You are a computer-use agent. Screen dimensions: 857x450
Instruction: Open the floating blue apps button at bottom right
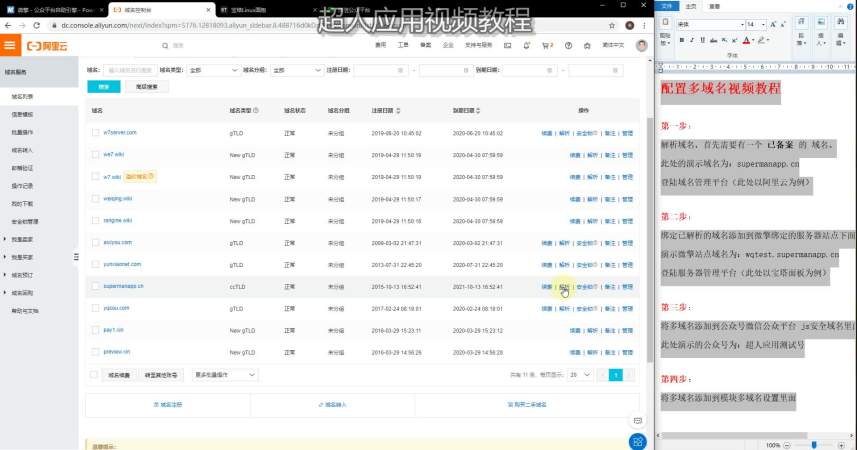pyautogui.click(x=638, y=441)
